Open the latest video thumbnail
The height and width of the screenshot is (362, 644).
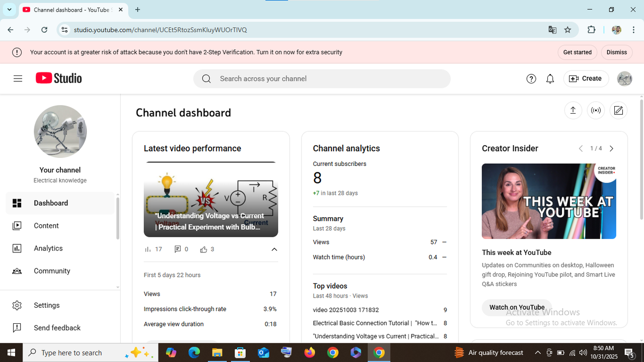coord(211,200)
